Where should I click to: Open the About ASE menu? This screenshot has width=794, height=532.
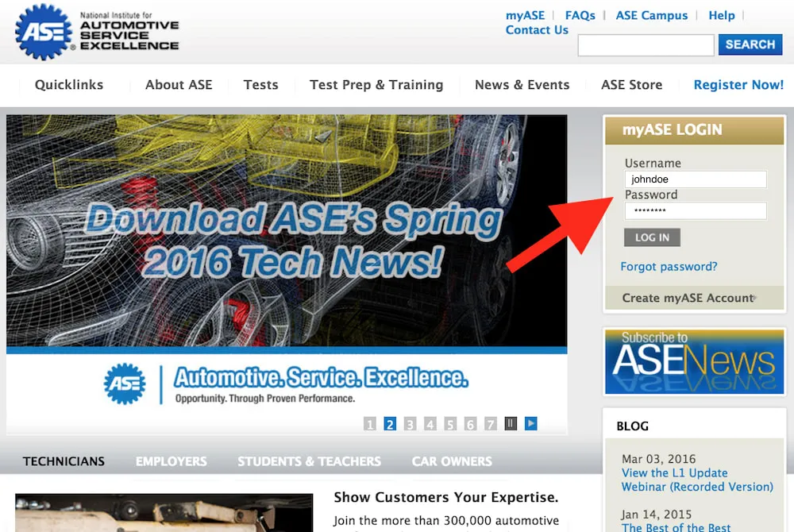click(179, 84)
